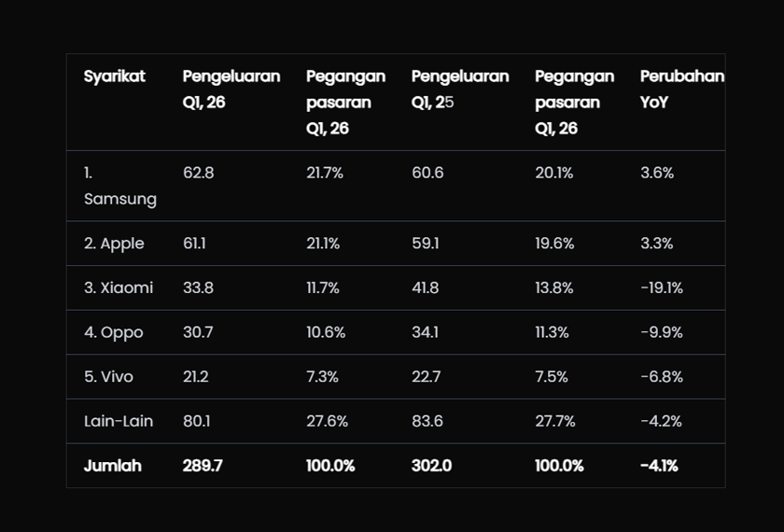Select the Xiaomi row label
This screenshot has height=532, width=784.
119,287
